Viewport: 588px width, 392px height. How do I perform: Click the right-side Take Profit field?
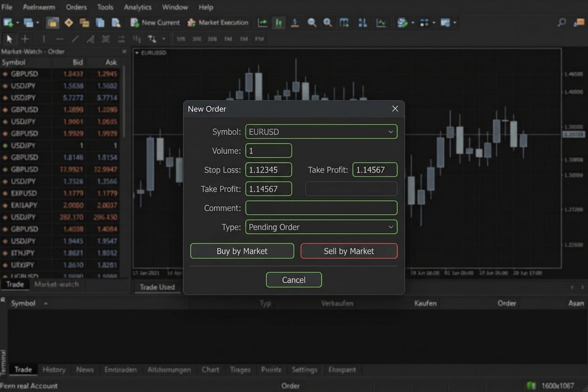pos(375,170)
